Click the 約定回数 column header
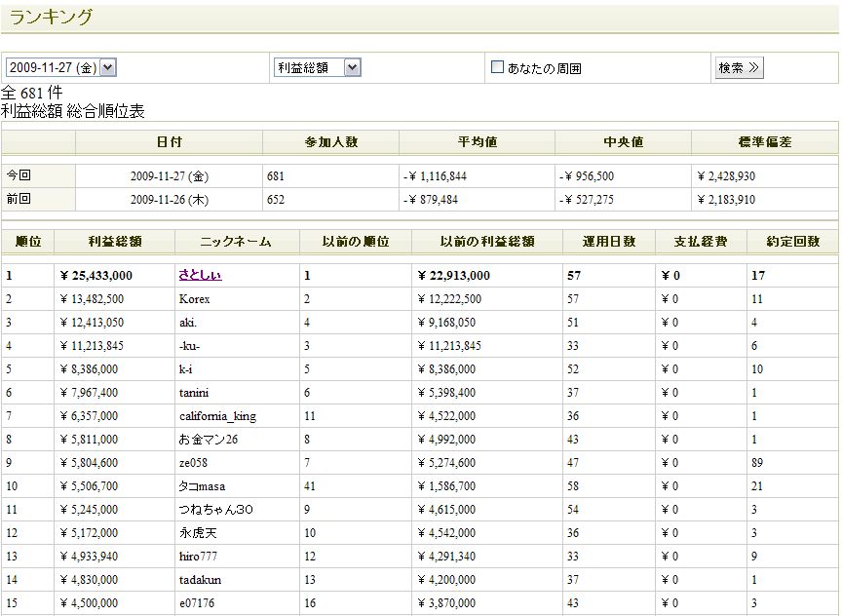The image size is (842, 616). (791, 242)
